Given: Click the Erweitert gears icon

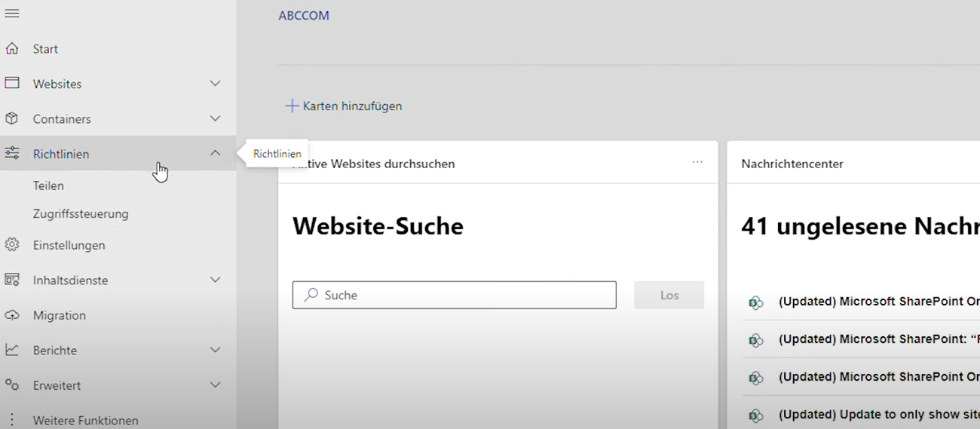Looking at the screenshot, I should (12, 385).
